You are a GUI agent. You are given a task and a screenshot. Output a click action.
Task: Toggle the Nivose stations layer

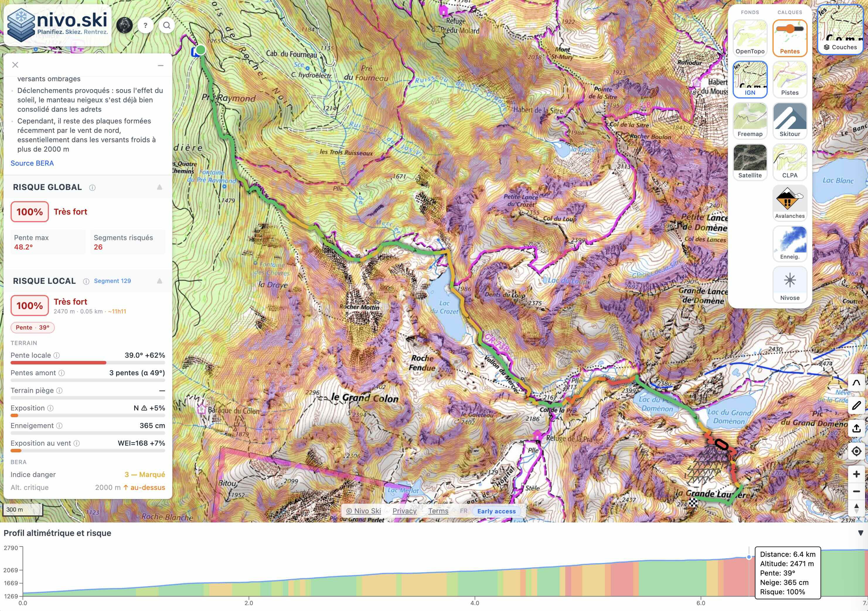tap(789, 284)
